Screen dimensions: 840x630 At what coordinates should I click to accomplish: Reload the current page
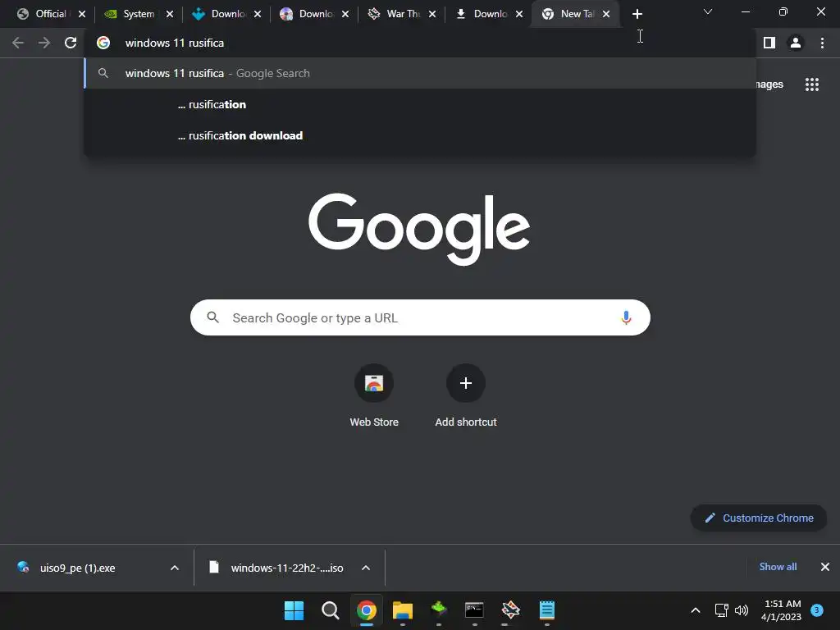[x=71, y=43]
